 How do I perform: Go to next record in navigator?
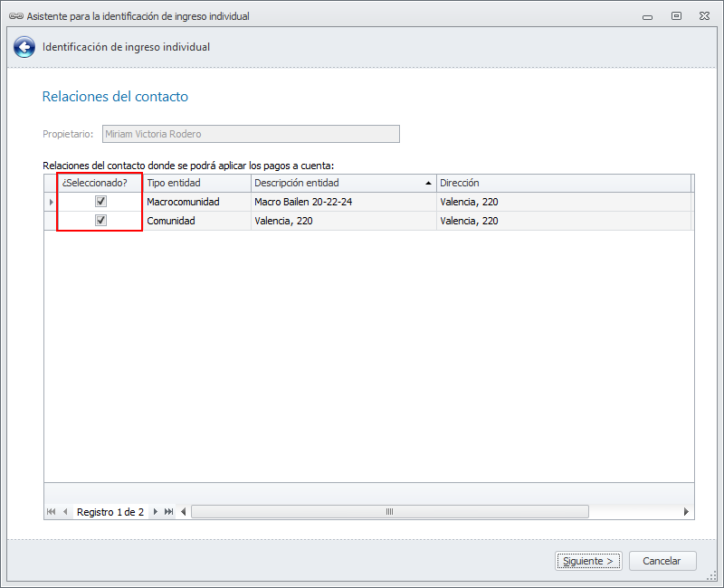tap(155, 511)
